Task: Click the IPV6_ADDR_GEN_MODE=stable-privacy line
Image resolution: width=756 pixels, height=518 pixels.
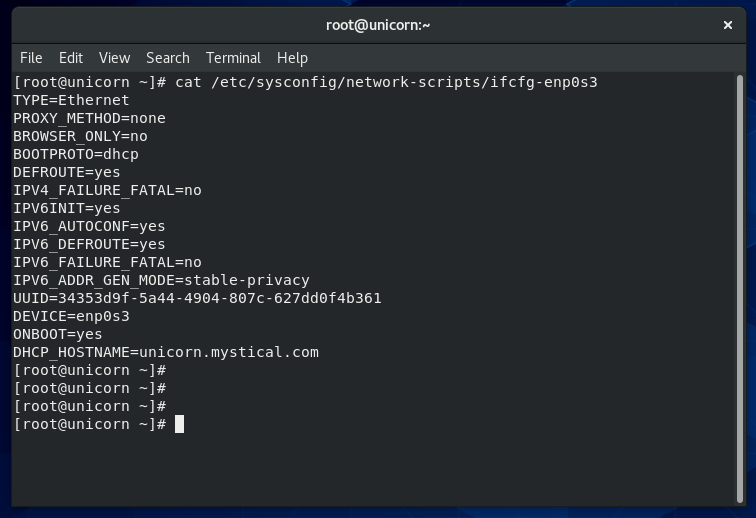Action: pyautogui.click(x=161, y=280)
